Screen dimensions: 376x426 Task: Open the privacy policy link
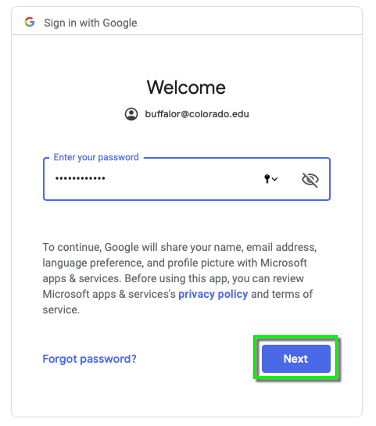213,294
